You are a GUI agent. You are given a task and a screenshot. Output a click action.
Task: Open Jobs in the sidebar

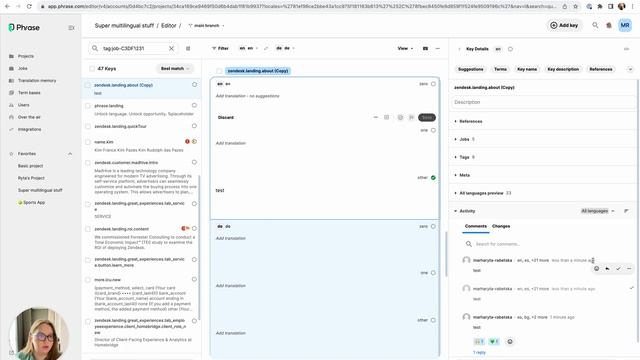coord(22,68)
